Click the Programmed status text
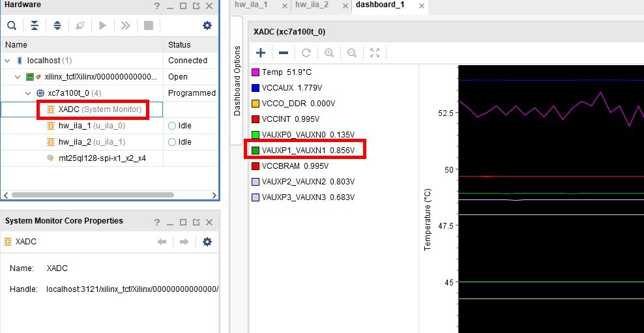 [192, 93]
